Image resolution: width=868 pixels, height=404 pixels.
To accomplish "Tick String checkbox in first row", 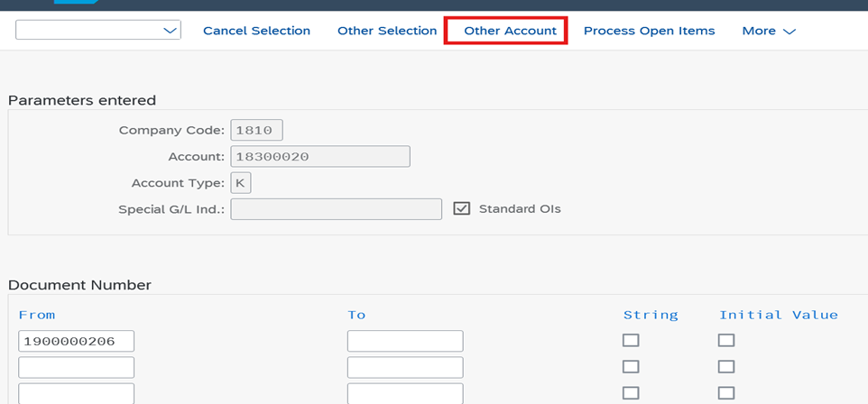I will pos(631,340).
